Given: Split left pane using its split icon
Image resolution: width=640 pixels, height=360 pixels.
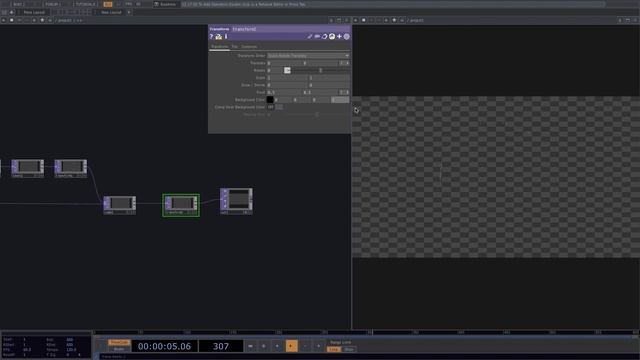Looking at the screenshot, I should click(x=331, y=20).
